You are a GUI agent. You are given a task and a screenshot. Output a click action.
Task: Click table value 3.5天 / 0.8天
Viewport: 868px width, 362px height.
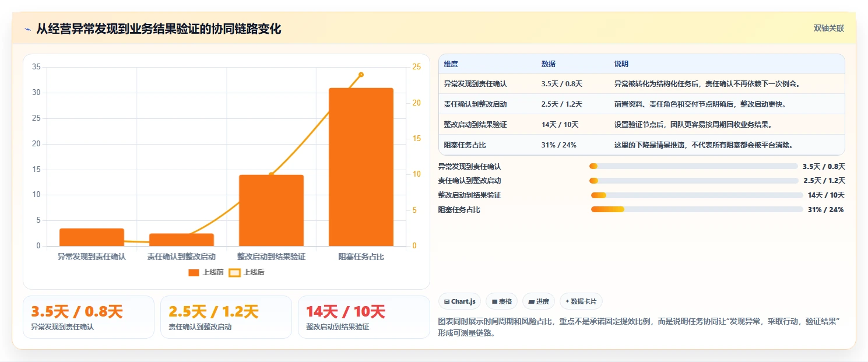click(561, 84)
